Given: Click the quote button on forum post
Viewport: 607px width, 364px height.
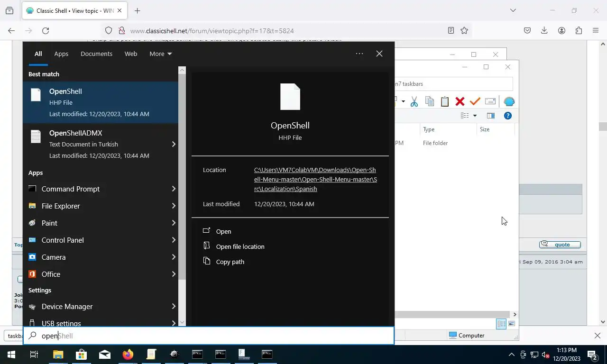Looking at the screenshot, I should [560, 245].
